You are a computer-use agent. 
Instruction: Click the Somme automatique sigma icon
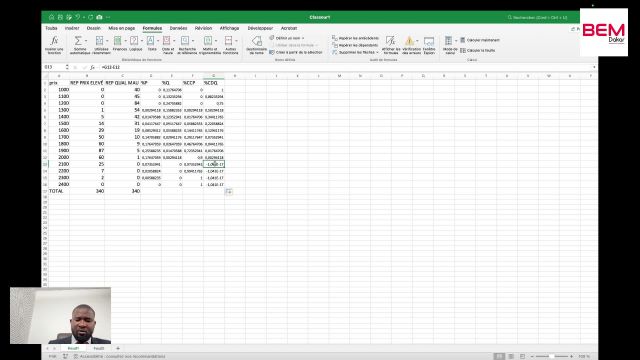[x=78, y=41]
